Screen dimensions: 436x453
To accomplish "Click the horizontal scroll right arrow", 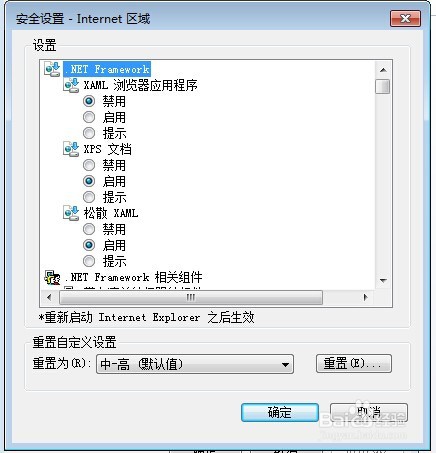I will (366, 297).
